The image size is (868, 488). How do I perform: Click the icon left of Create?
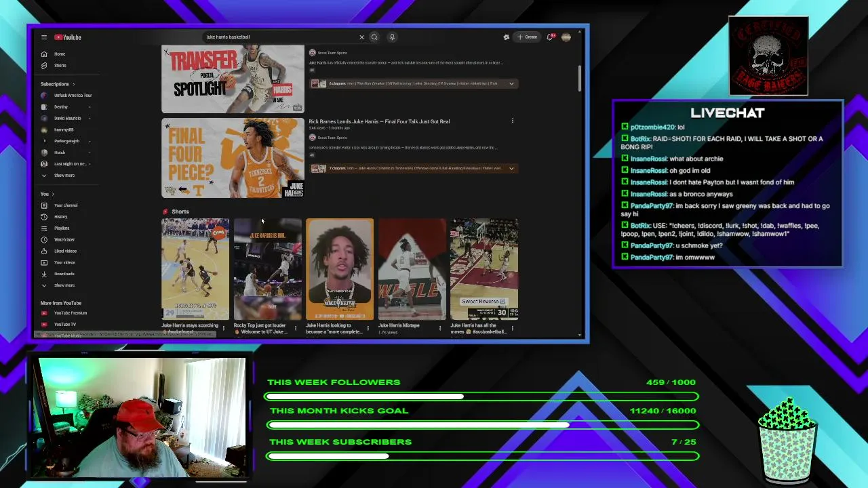tap(506, 37)
